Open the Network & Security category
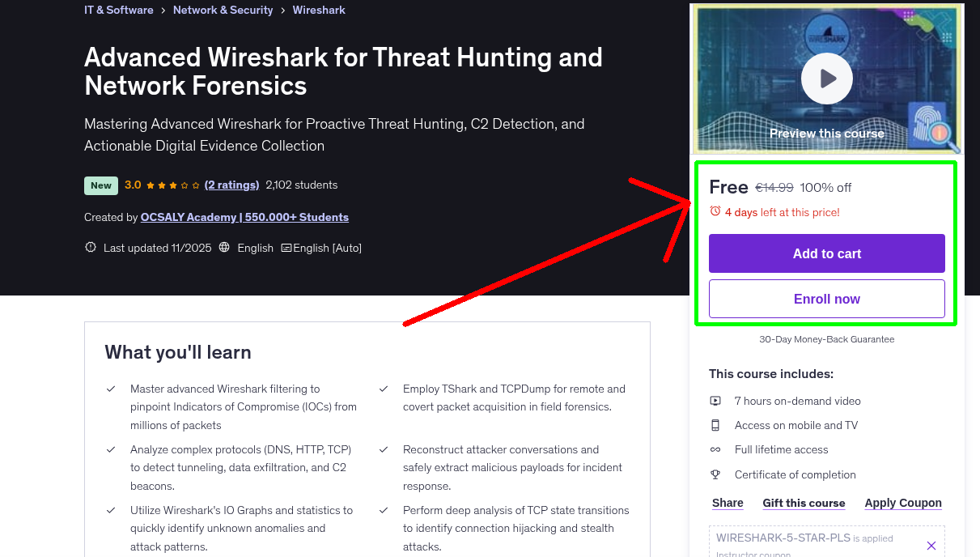Viewport: 980px width, 557px height. point(223,10)
